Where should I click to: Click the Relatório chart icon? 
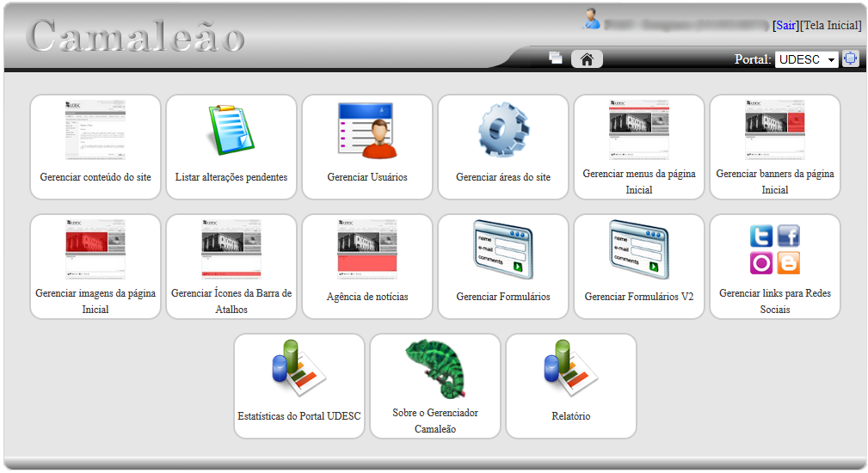pos(571,368)
